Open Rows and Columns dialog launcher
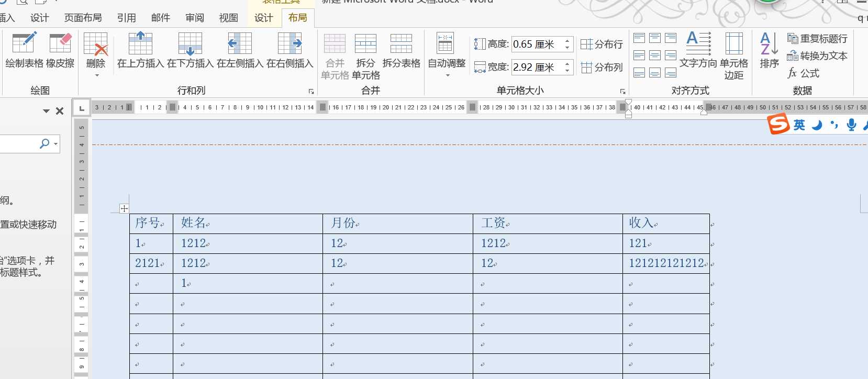 point(311,92)
